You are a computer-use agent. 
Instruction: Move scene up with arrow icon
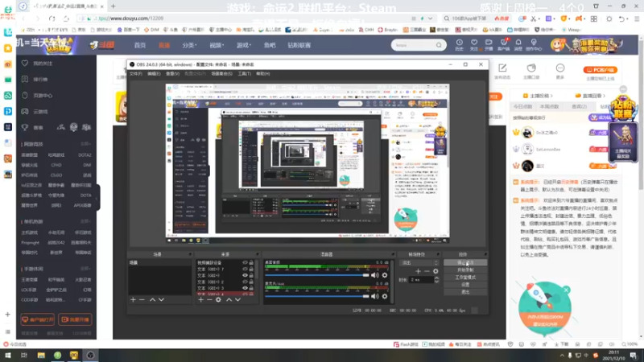[x=152, y=300]
